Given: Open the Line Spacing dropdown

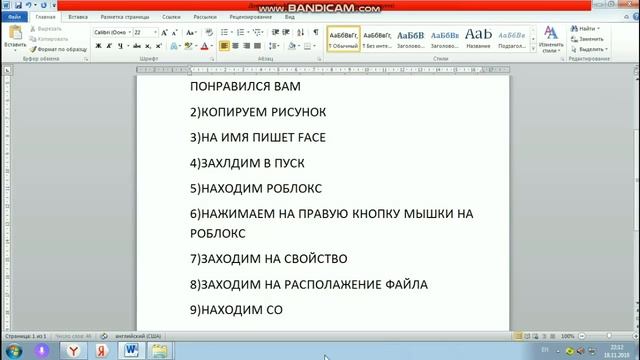Looking at the screenshot, I should pyautogui.click(x=274, y=46).
